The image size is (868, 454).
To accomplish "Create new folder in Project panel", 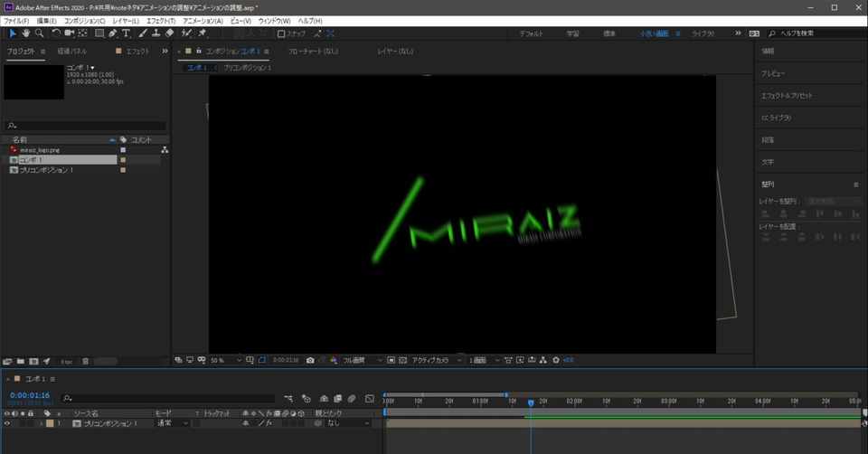I will 21,361.
